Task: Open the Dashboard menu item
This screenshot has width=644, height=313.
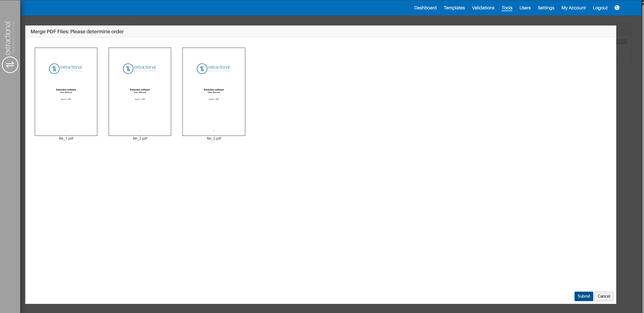Action: (x=425, y=8)
